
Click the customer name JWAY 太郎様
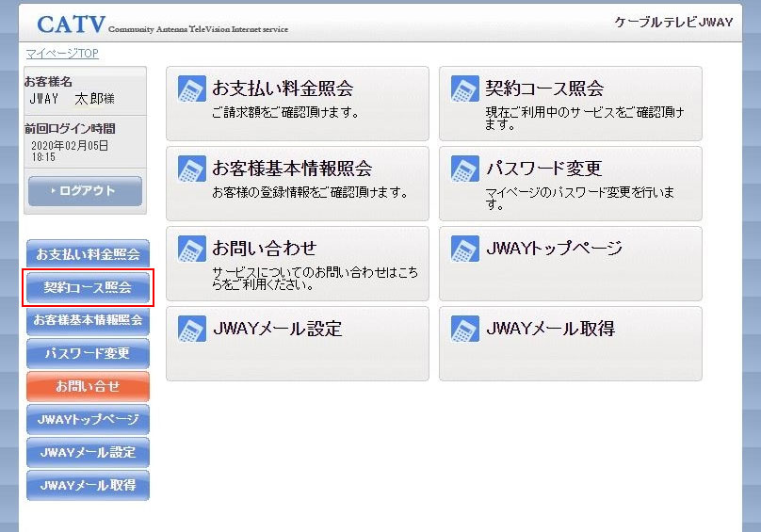pyautogui.click(x=72, y=99)
